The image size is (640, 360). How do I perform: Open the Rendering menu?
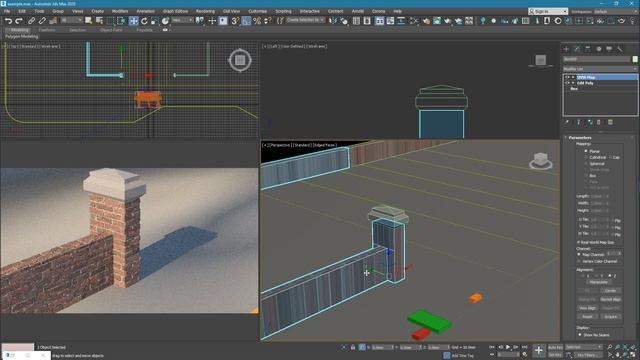click(205, 11)
